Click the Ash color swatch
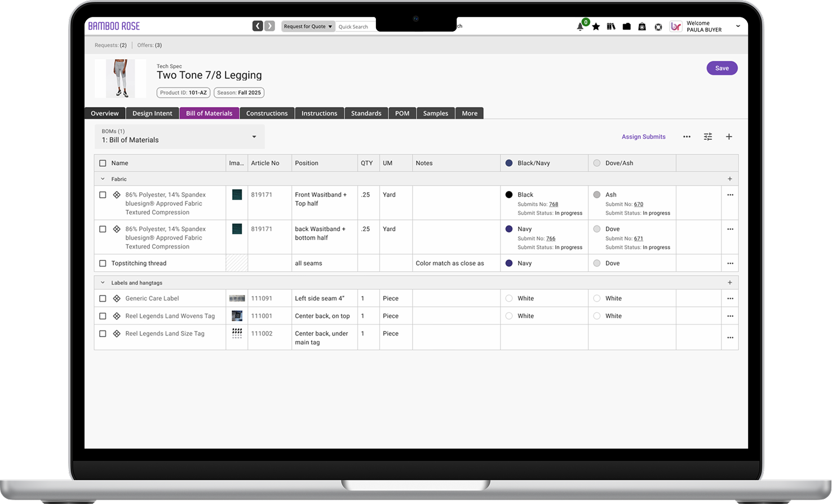The width and height of the screenshot is (832, 504). coord(597,194)
